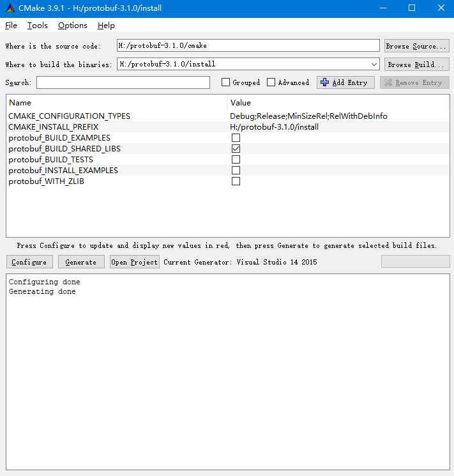Uncheck protobuf_BUILD_SHARED_LIBS option

pos(236,149)
